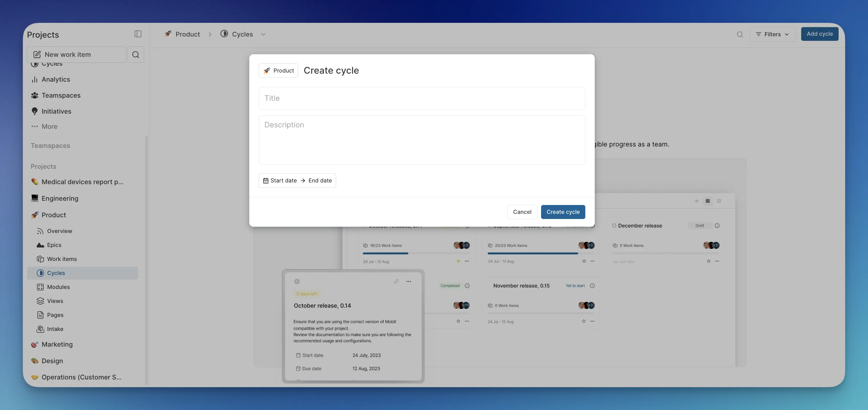Image resolution: width=868 pixels, height=410 pixels.
Task: Switch preview to list layout icon
Action: (x=696, y=201)
